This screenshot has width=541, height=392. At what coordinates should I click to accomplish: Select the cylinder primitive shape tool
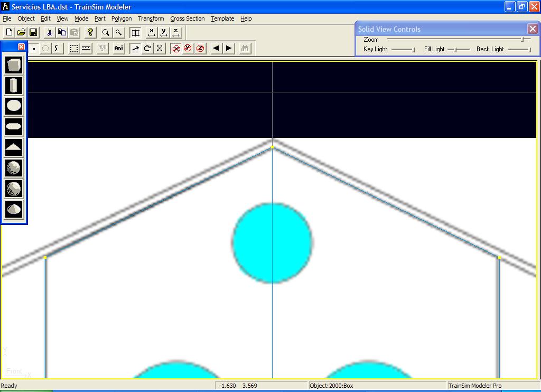(x=14, y=86)
